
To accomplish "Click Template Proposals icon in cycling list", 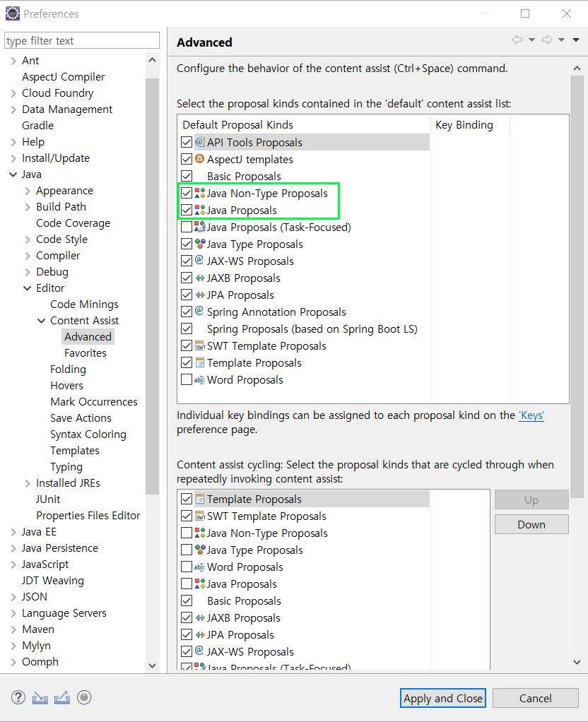I will (200, 499).
